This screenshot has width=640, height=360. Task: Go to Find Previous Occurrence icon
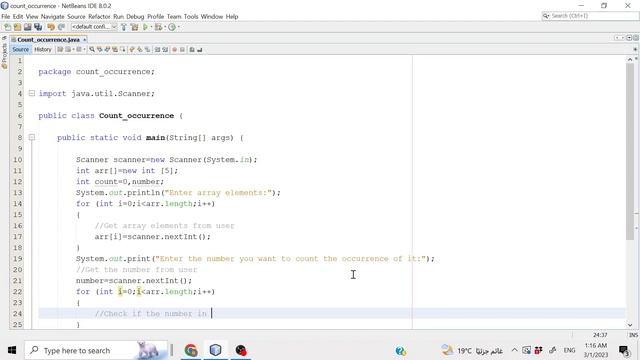pos(100,49)
